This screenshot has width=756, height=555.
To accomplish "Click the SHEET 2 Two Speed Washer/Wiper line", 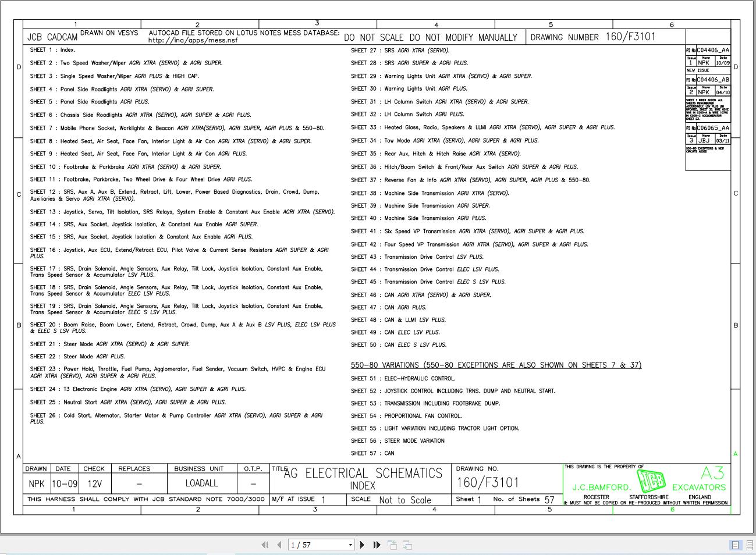I will click(126, 63).
